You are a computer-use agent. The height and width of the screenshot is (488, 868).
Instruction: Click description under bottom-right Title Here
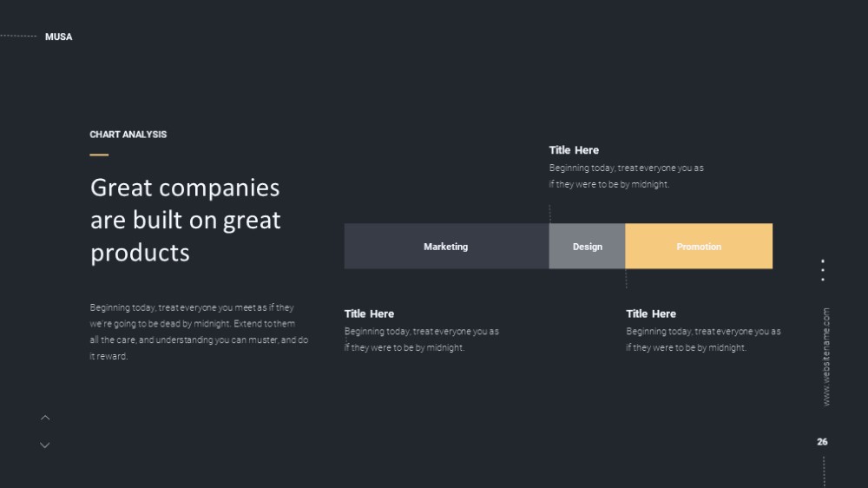tap(703, 340)
